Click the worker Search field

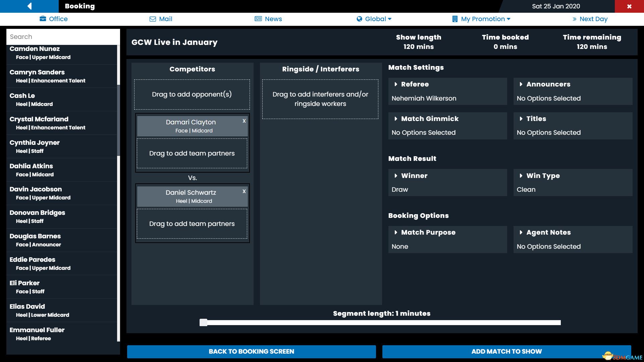click(63, 37)
